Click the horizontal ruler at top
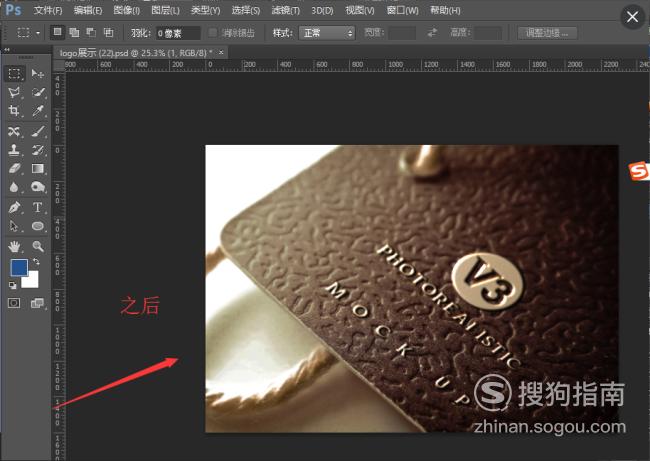 [357, 65]
